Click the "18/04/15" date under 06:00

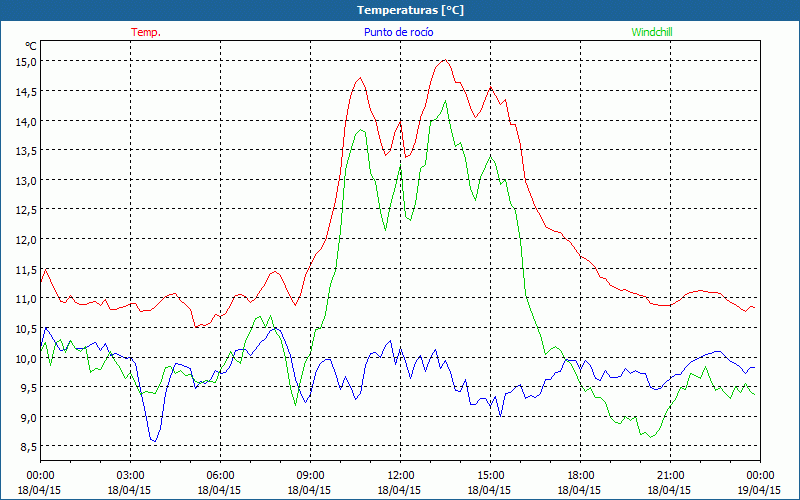point(219,490)
